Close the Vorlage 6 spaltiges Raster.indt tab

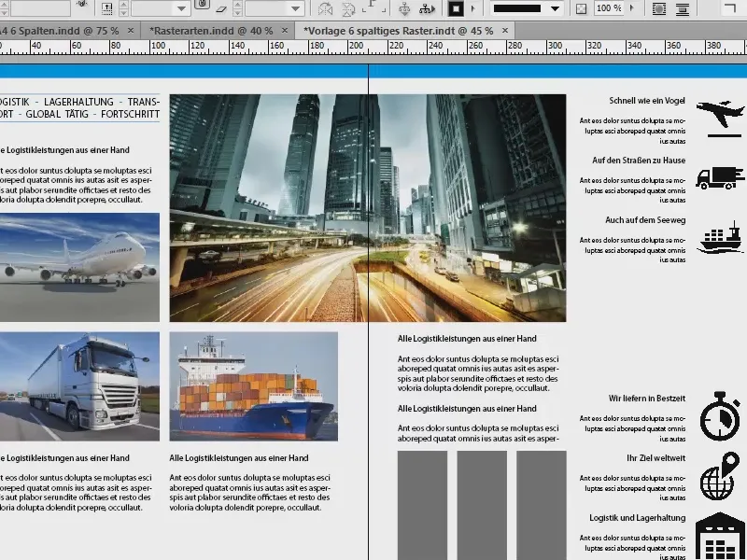tap(505, 31)
